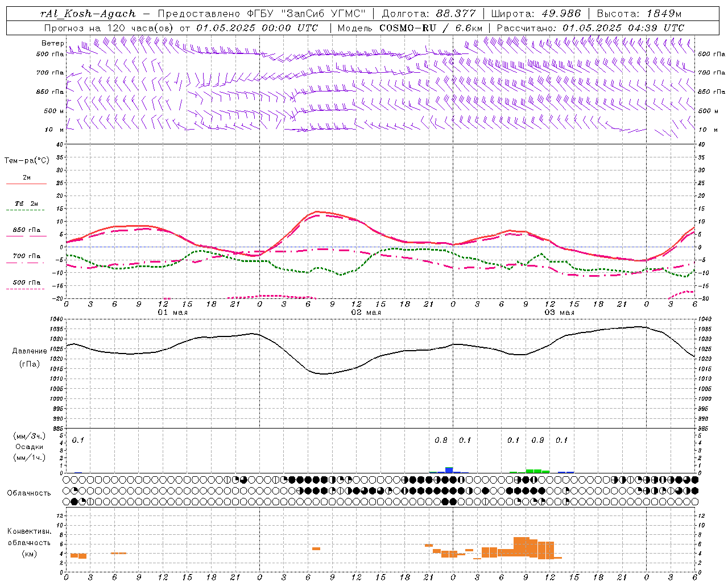Screen dimensions: 728x582
Task: Click the 850 гПа temperature legend entry
Action: coord(27,230)
